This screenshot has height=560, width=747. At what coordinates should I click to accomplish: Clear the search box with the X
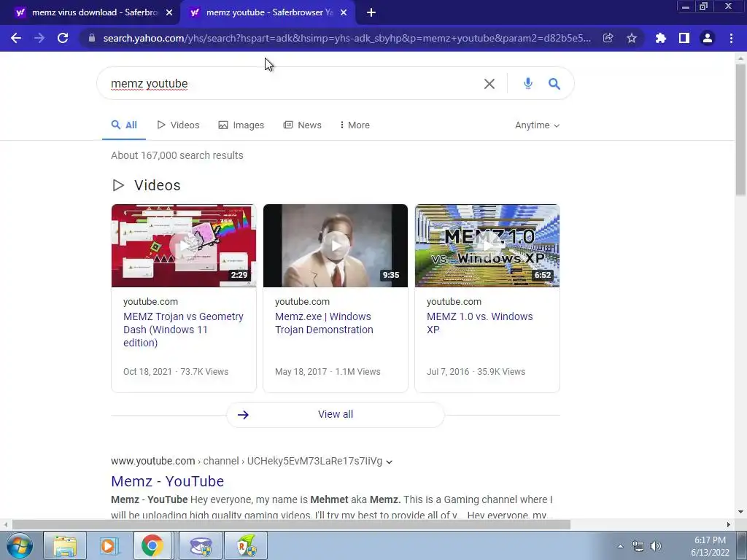click(489, 84)
